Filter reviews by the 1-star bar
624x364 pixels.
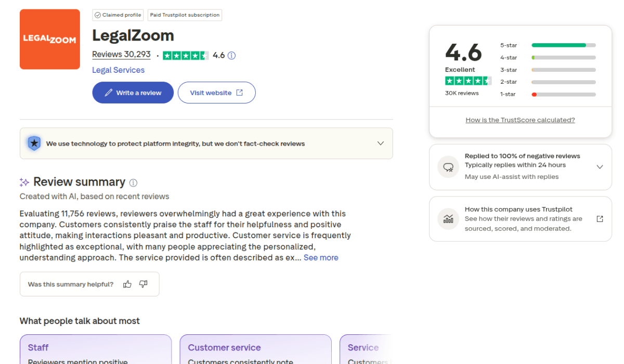pos(564,94)
